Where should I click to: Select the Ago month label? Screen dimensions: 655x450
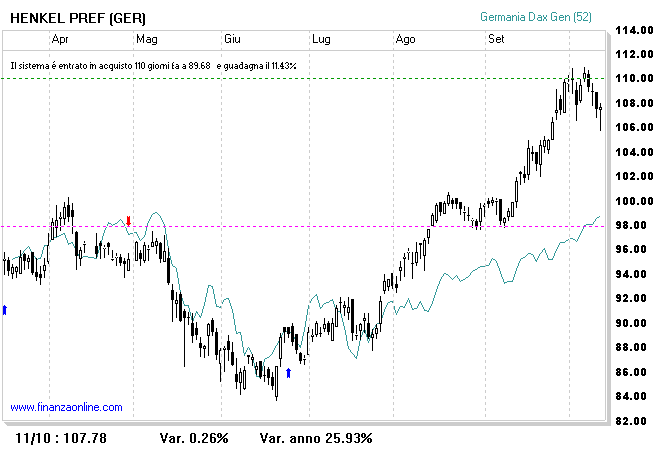click(405, 39)
